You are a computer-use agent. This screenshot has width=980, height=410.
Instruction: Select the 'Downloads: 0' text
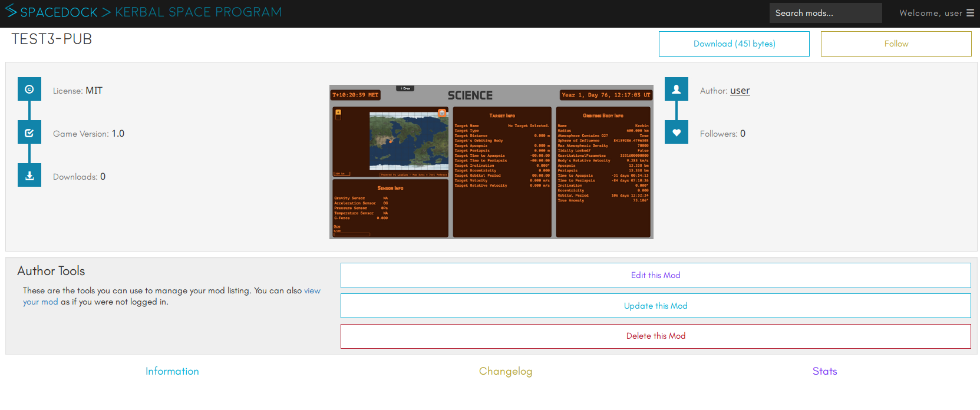coord(80,176)
